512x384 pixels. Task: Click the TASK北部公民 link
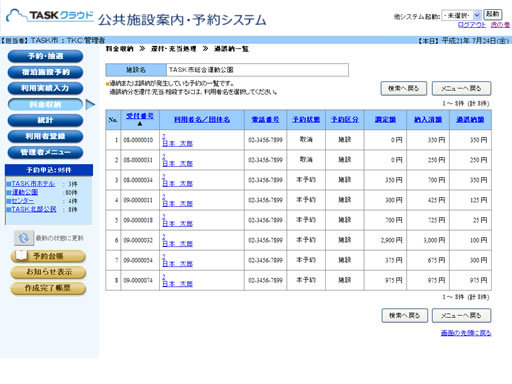(x=34, y=209)
